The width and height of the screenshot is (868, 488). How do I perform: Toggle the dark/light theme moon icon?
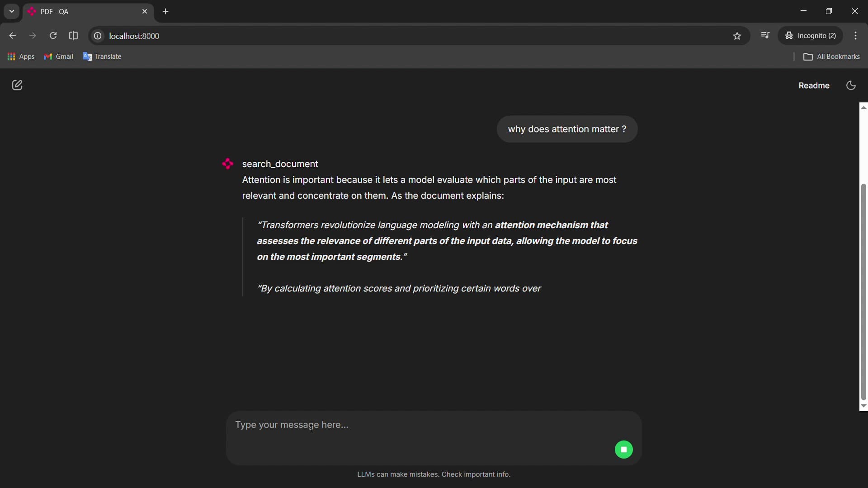(851, 85)
